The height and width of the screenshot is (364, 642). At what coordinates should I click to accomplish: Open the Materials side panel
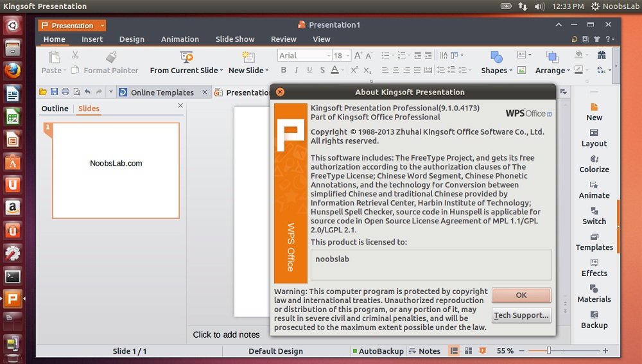(x=594, y=293)
